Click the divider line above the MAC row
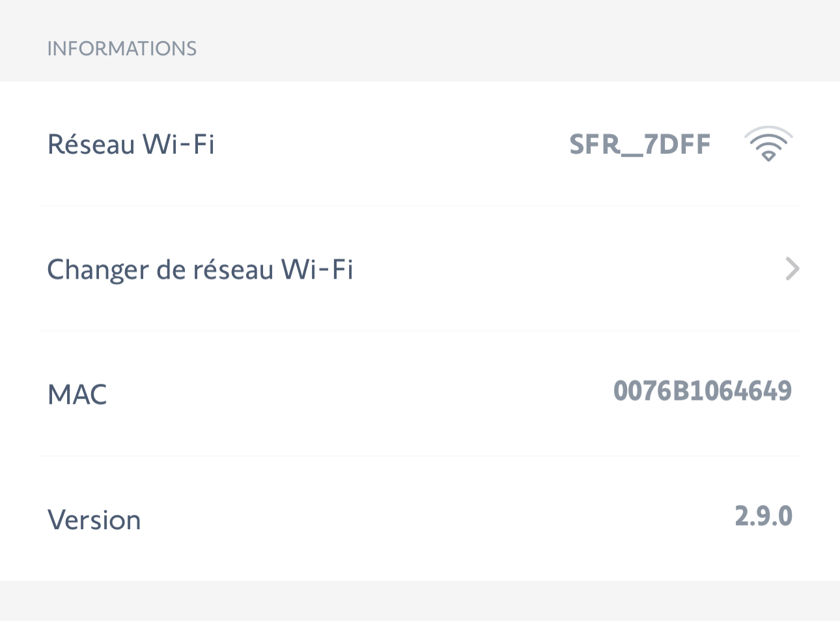This screenshot has height=625, width=840. (420, 331)
